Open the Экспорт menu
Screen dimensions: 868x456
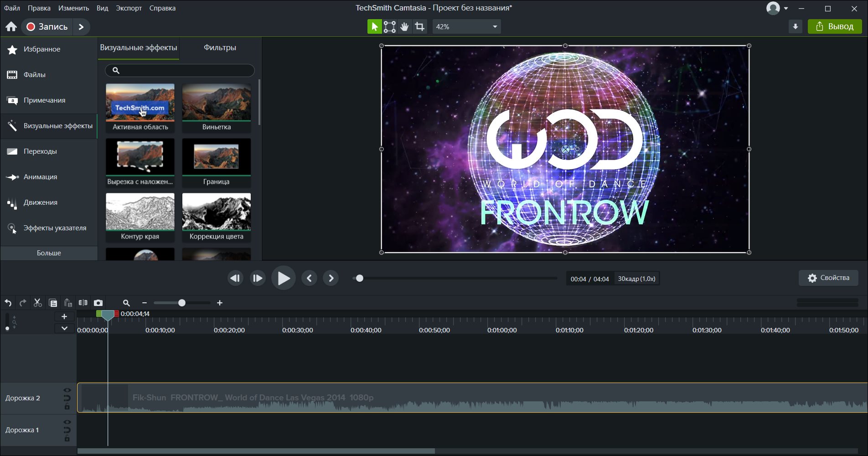pyautogui.click(x=129, y=8)
